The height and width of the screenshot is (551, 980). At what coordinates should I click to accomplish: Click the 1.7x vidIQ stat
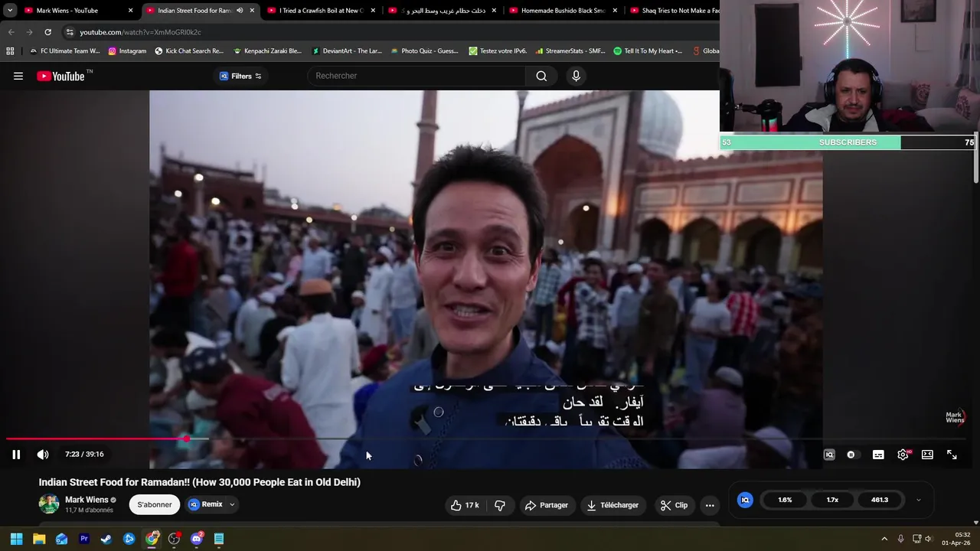coord(832,500)
